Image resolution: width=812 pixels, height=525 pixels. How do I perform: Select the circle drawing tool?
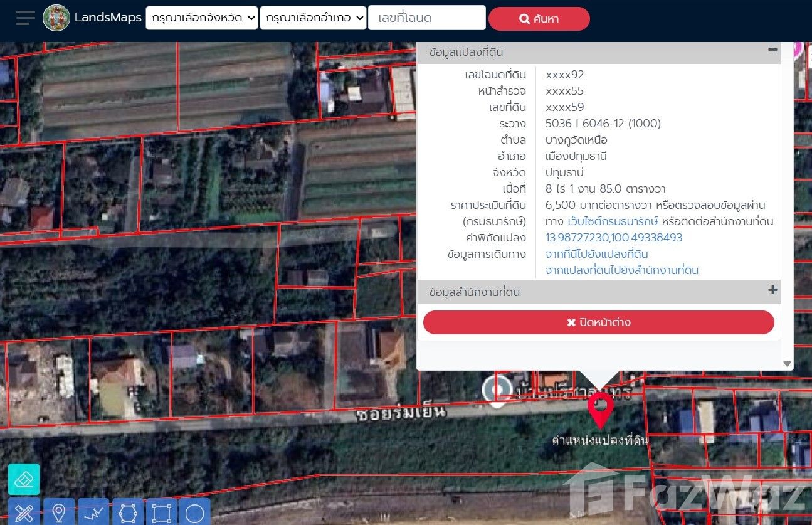click(x=194, y=512)
